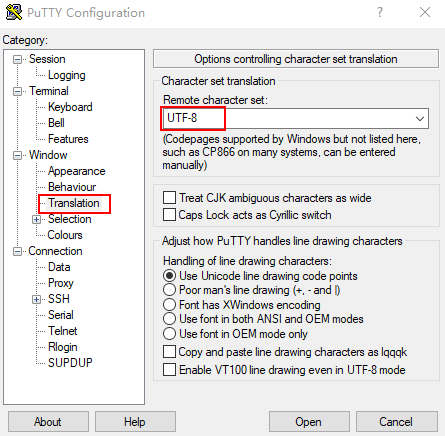Viewport: 445px width, 436px height.
Task: Open the Keyboard settings category
Action: (x=70, y=107)
